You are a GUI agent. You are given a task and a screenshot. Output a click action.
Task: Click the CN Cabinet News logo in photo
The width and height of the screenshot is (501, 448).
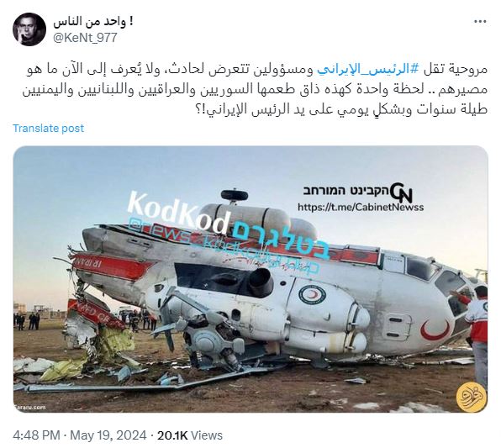click(x=401, y=192)
